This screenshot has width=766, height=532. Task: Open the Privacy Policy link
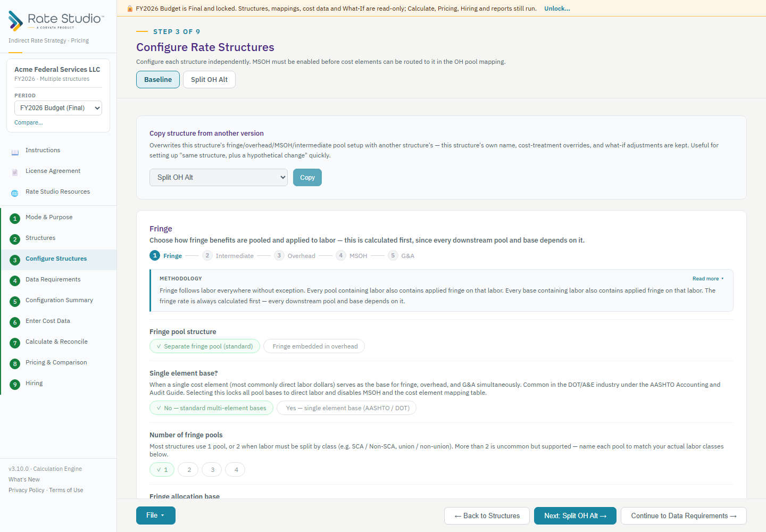(27, 490)
